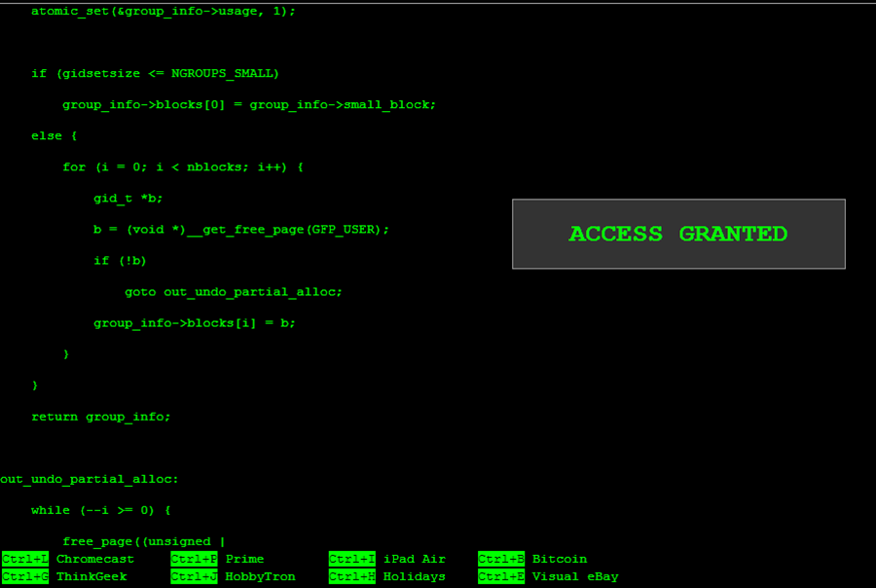876x588 pixels.
Task: Click the line assigning group_info->small_block
Action: pos(248,104)
